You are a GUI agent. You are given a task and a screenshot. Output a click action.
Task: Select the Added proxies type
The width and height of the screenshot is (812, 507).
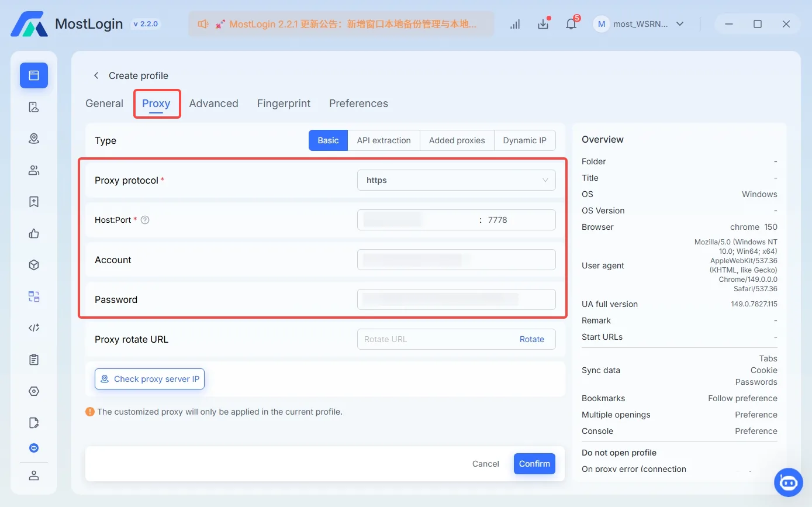pos(457,140)
